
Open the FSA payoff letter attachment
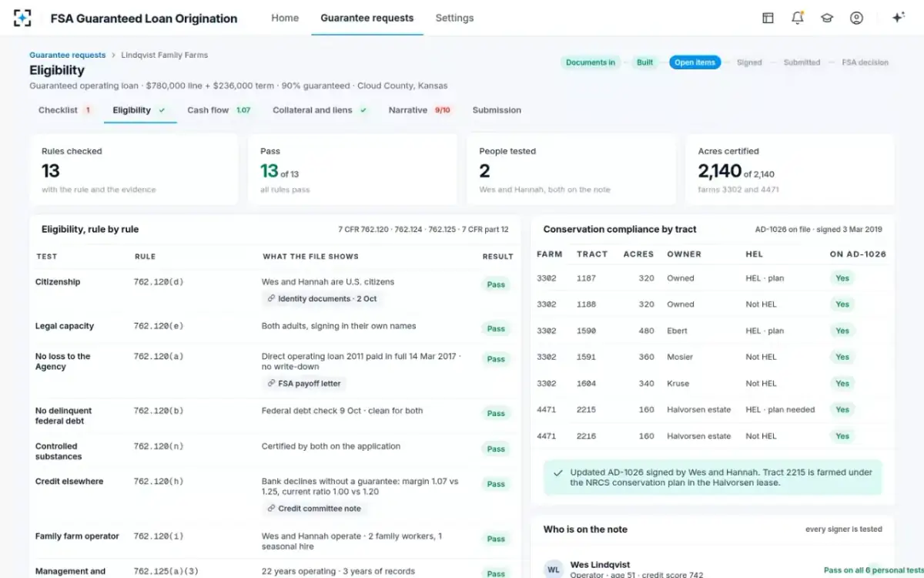pos(304,383)
